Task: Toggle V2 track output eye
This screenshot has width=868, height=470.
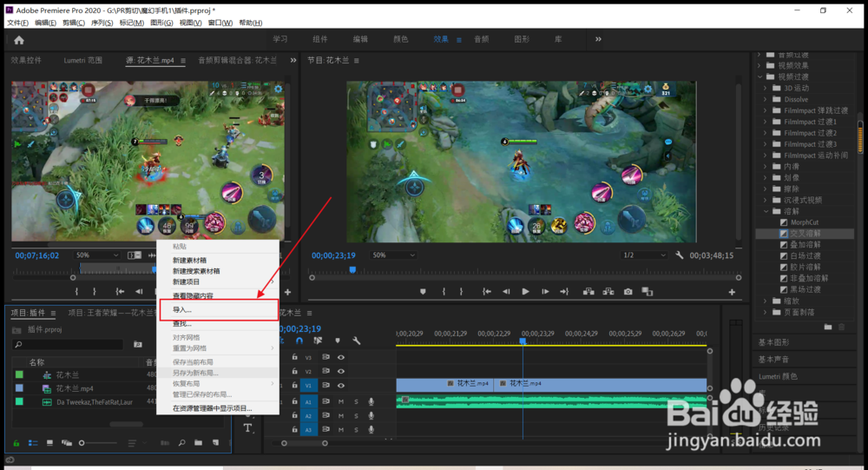Action: pos(341,371)
